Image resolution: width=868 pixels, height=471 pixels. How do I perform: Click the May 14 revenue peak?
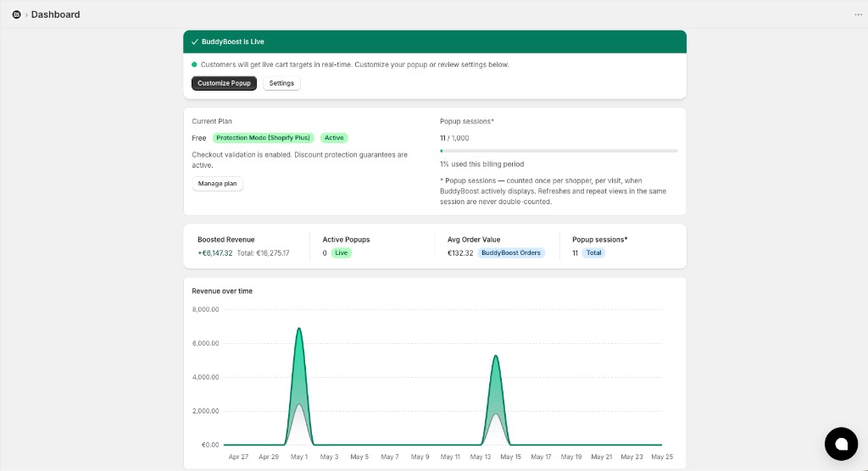pos(495,356)
